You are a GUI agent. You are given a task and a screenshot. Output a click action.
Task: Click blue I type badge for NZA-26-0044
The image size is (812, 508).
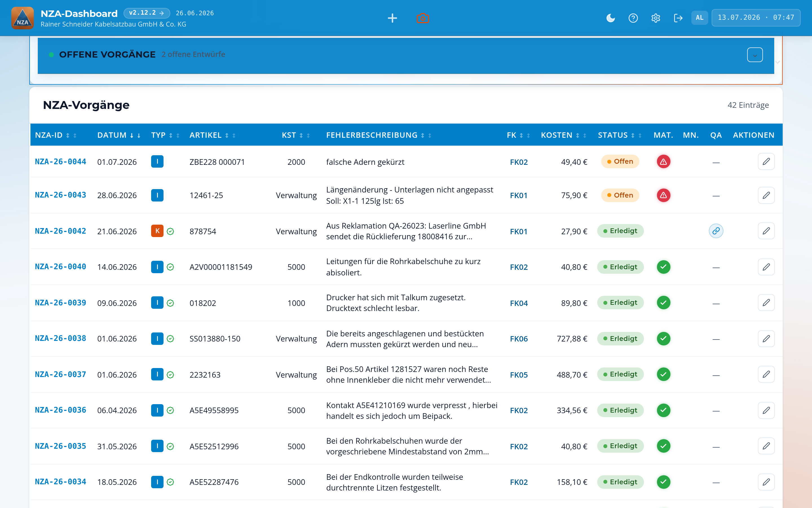(x=157, y=162)
